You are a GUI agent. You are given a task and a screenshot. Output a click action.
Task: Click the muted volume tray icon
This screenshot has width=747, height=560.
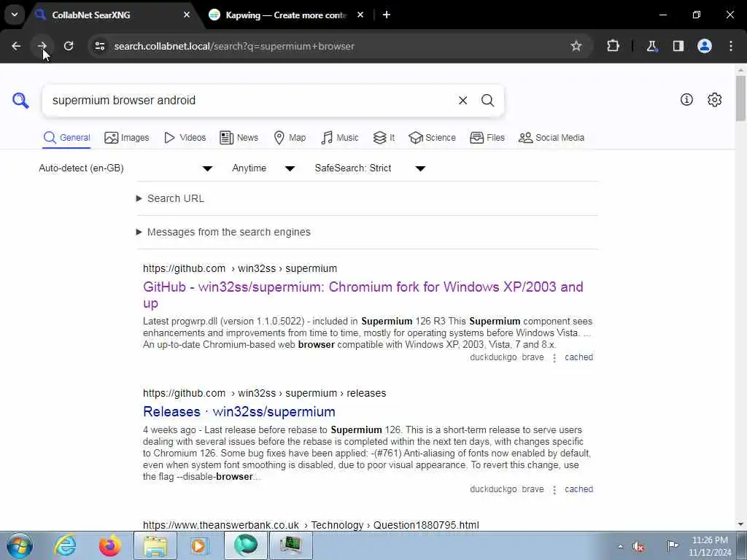point(638,546)
